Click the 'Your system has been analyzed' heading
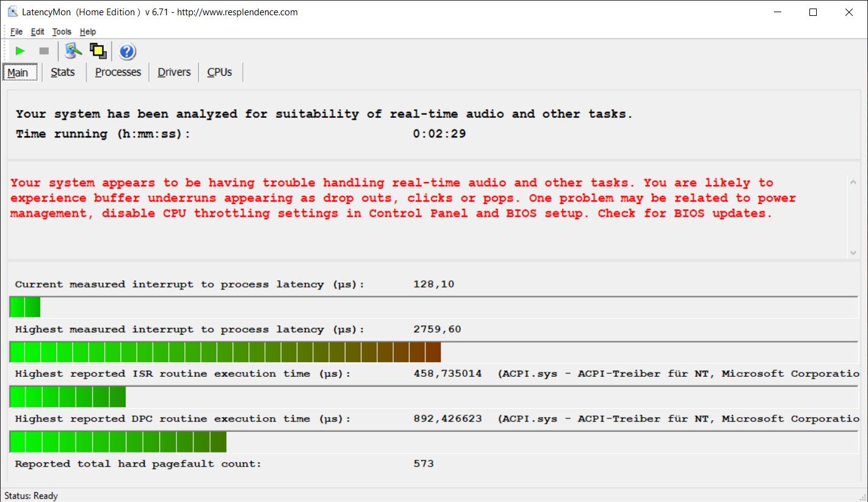The height and width of the screenshot is (502, 868). click(x=324, y=114)
